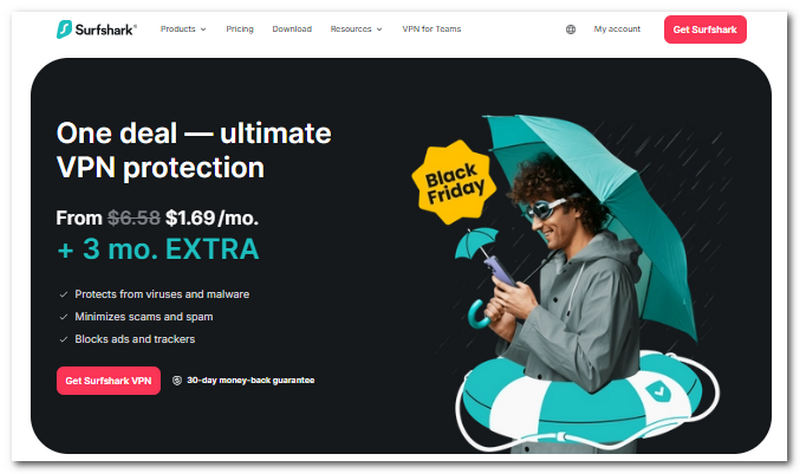
Task: Click the money-back guarantee shield icon
Action: click(x=177, y=380)
